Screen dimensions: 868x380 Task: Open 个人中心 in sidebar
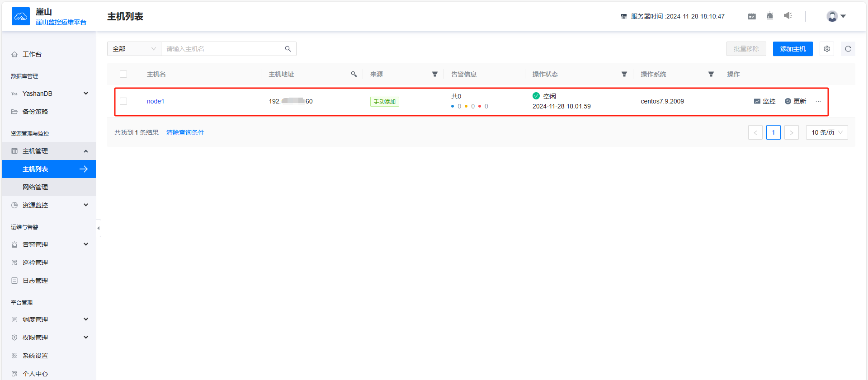tap(49, 374)
